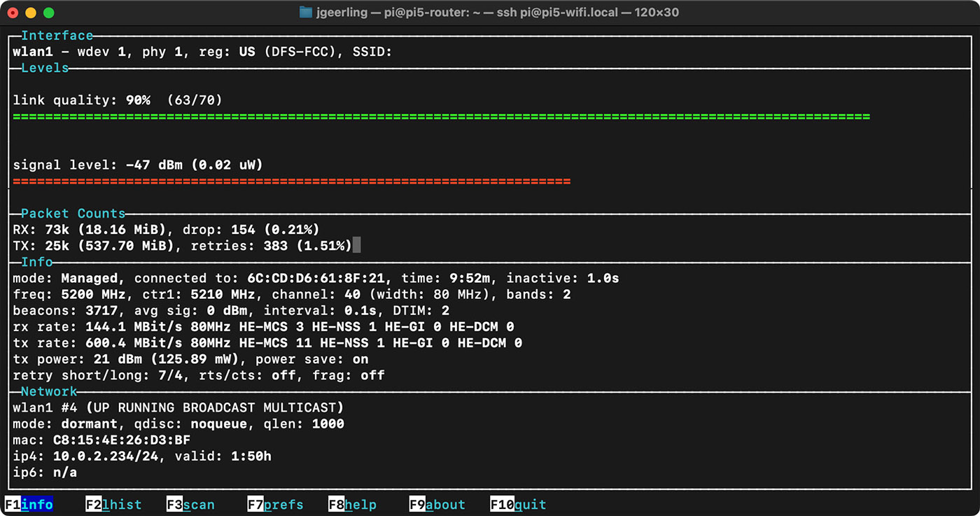Click the MAC address 6C:CD:D6:61:8F:21
The width and height of the screenshot is (980, 516).
pos(316,278)
